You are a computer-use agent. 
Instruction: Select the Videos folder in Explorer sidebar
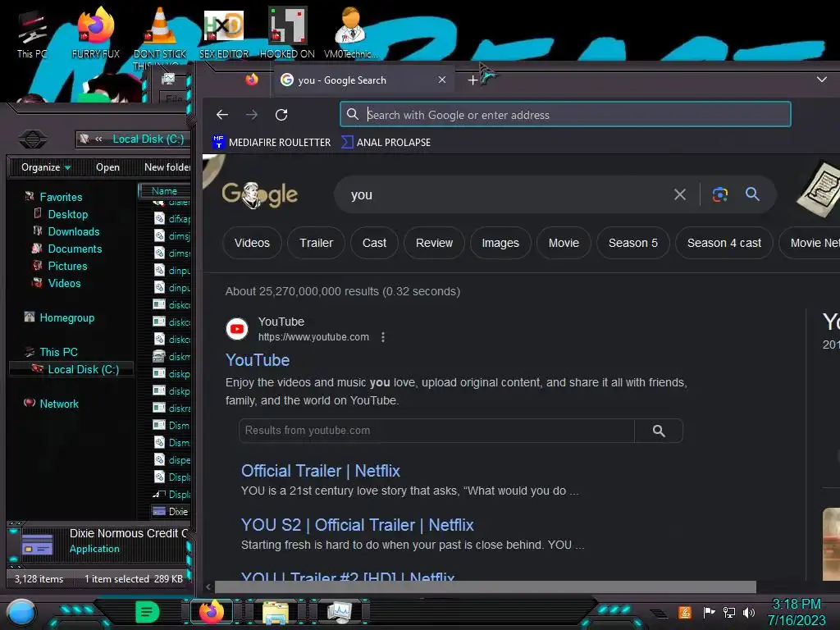(x=64, y=283)
